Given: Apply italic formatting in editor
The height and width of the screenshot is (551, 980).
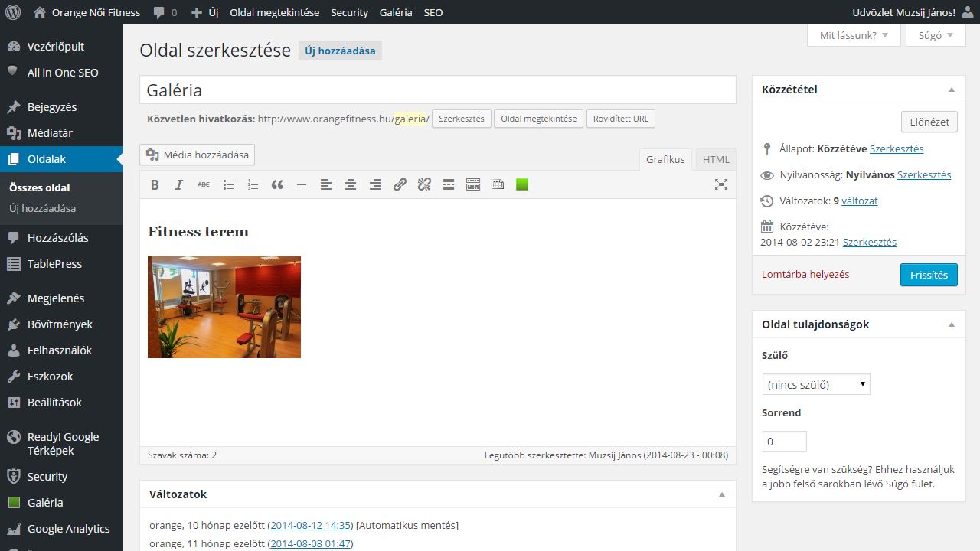Looking at the screenshot, I should (x=179, y=184).
